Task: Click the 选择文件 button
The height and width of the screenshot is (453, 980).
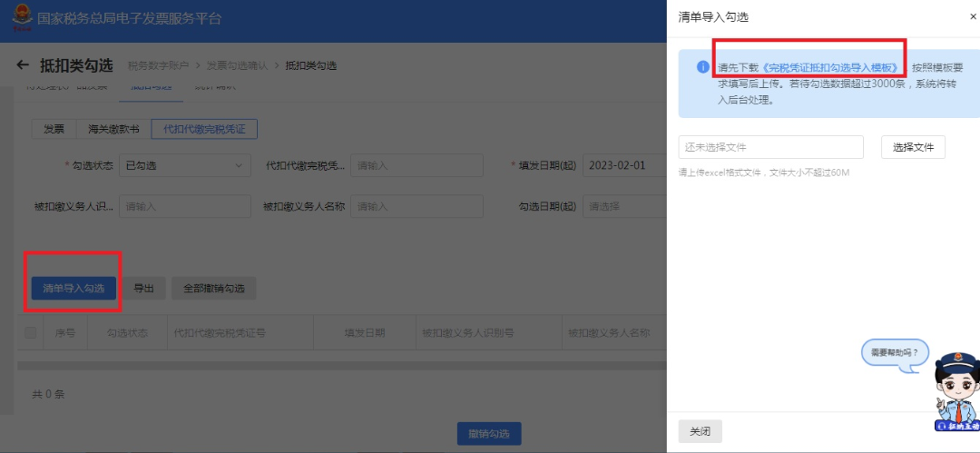Action: (913, 148)
